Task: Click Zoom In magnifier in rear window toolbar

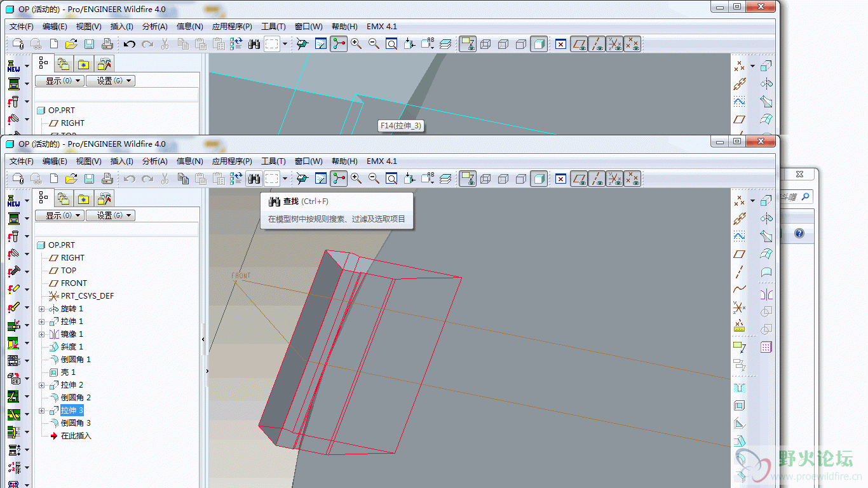Action: coord(356,44)
